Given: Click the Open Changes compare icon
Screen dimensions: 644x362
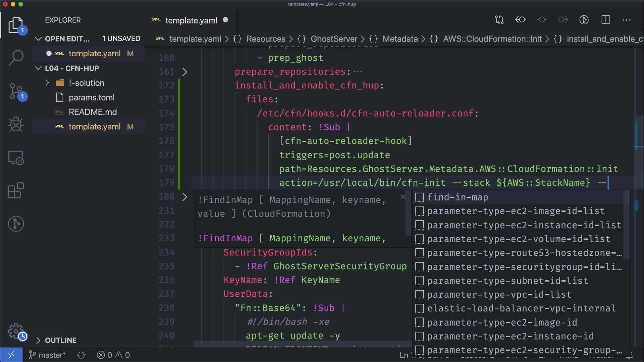Looking at the screenshot, I should [499, 20].
